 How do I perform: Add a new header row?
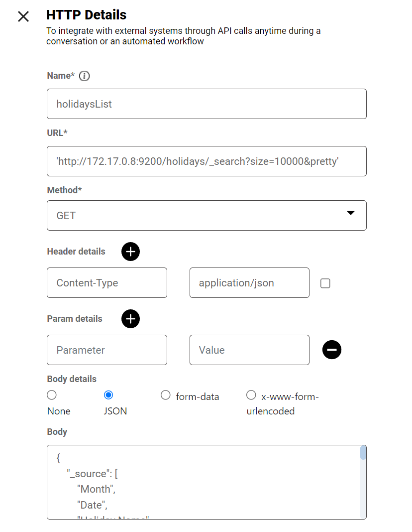click(x=130, y=252)
